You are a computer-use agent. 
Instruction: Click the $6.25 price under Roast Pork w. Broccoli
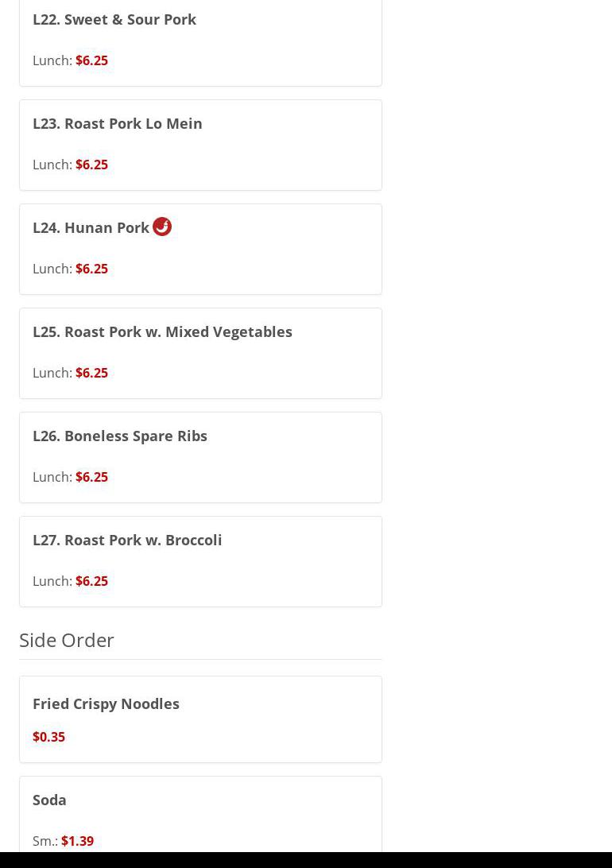pyautogui.click(x=91, y=581)
